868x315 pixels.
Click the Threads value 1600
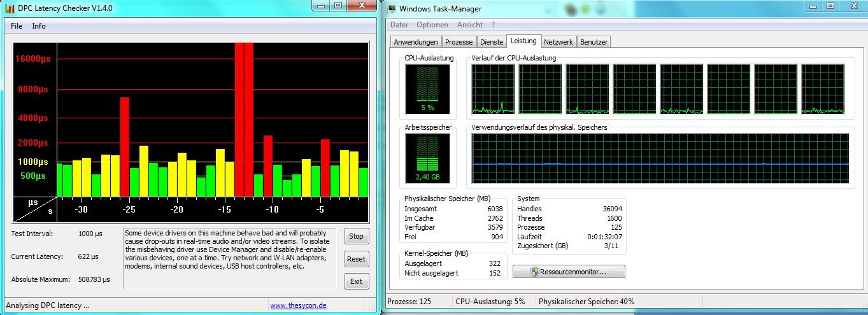click(x=614, y=218)
